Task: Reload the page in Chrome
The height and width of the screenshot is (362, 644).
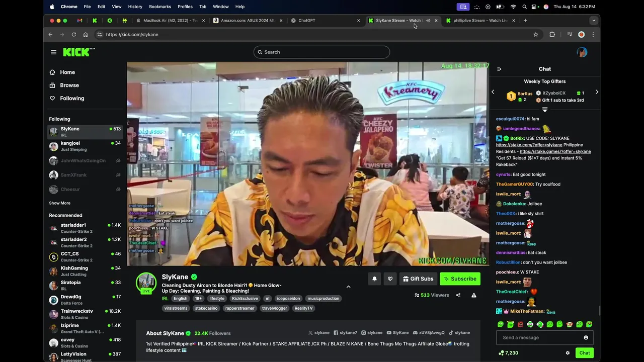Action: (73, 35)
